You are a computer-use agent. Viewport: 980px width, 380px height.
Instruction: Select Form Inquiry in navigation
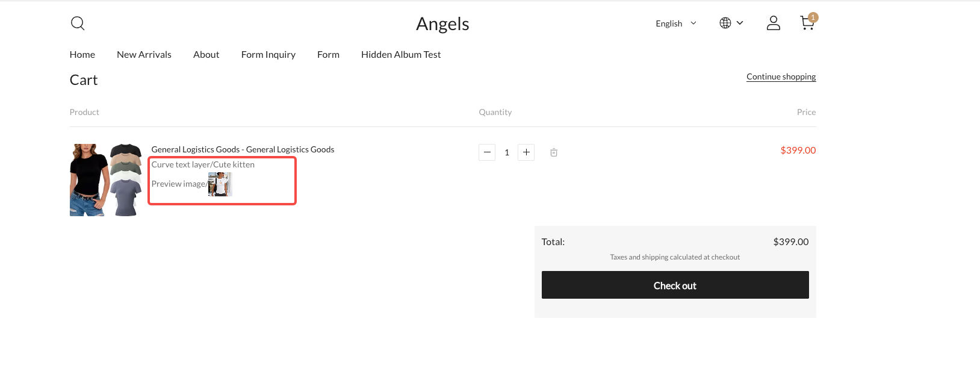tap(268, 54)
